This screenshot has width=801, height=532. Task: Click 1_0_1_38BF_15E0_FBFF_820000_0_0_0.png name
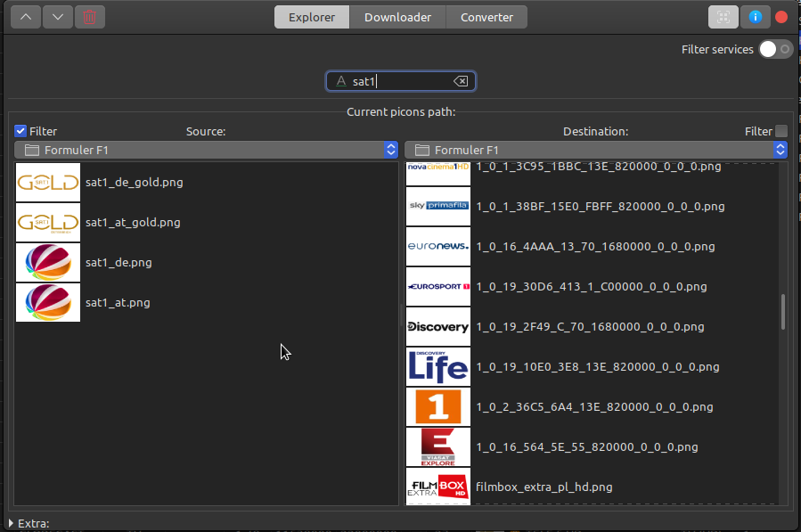pyautogui.click(x=601, y=207)
